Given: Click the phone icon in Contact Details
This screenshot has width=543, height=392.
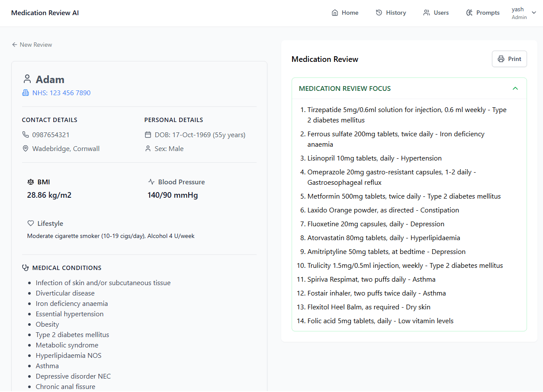Looking at the screenshot, I should (26, 135).
